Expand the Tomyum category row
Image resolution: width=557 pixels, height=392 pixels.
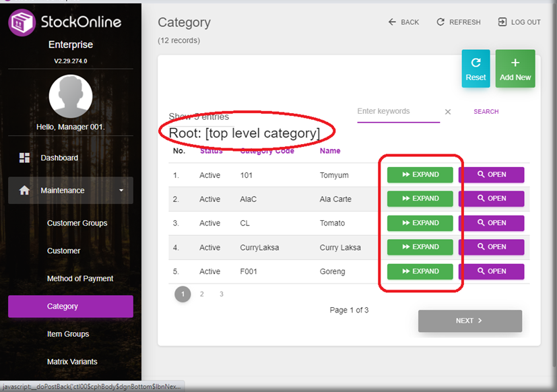tap(420, 175)
